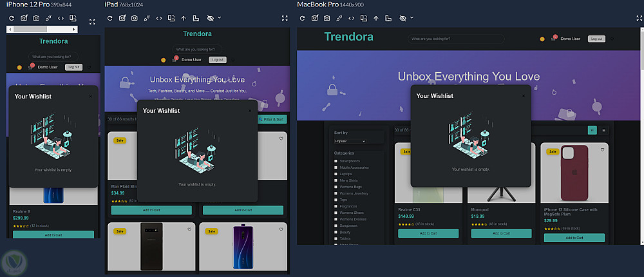Click Log out button in MacBook pane
Image resolution: width=644 pixels, height=277 pixels.
(597, 39)
